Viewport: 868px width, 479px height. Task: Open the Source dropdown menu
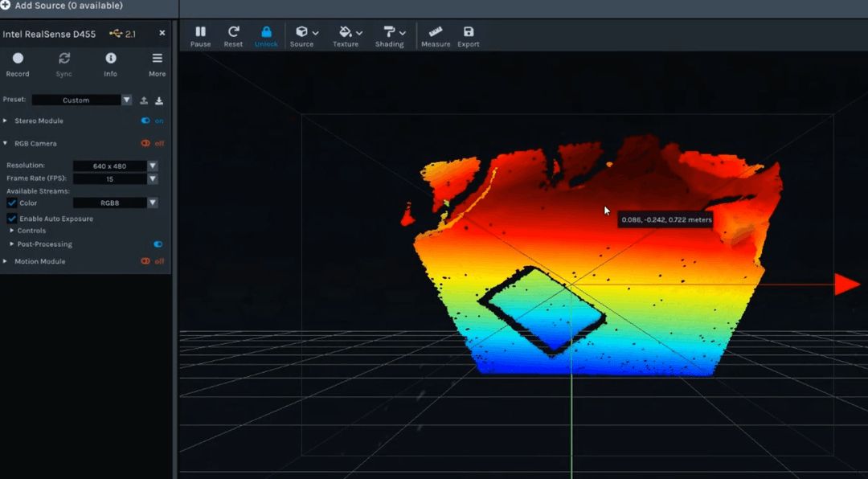coord(306,35)
